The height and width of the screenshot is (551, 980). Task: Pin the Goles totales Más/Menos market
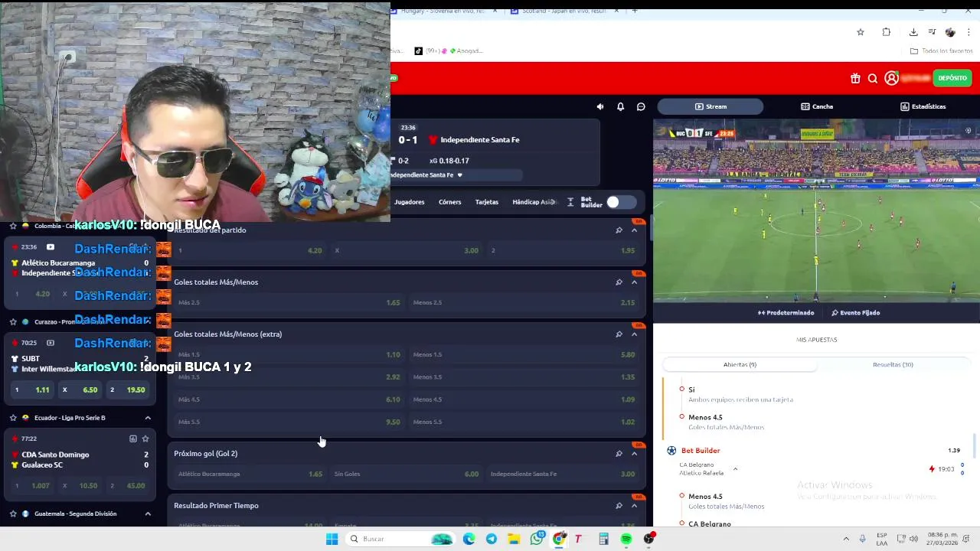(619, 282)
